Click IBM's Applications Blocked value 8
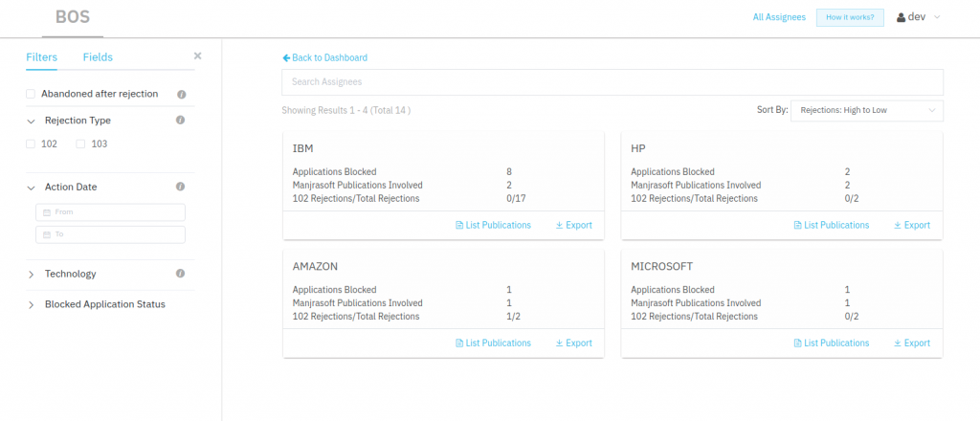Viewport: 980px width, 421px height. pos(509,172)
